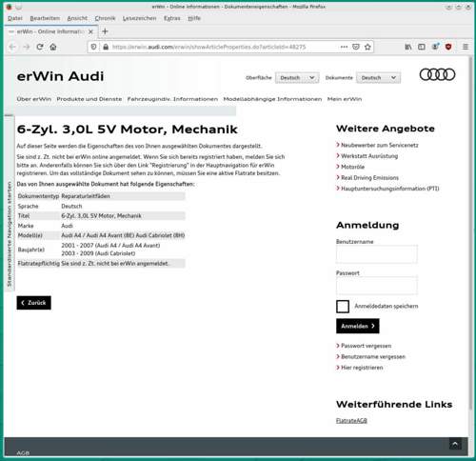Viewport: 476px width, 461px height.
Task: Bookmark this page with star icon
Action: pos(367,47)
